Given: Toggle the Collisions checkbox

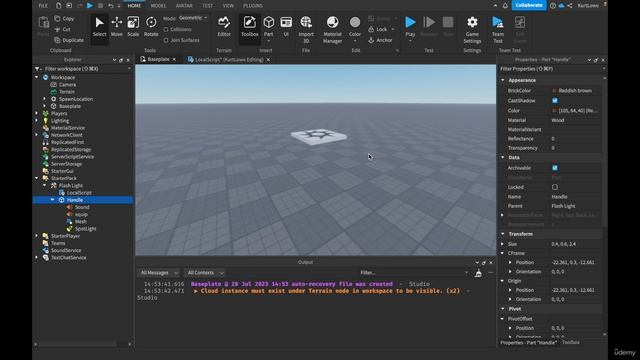Looking at the screenshot, I should click(x=166, y=29).
